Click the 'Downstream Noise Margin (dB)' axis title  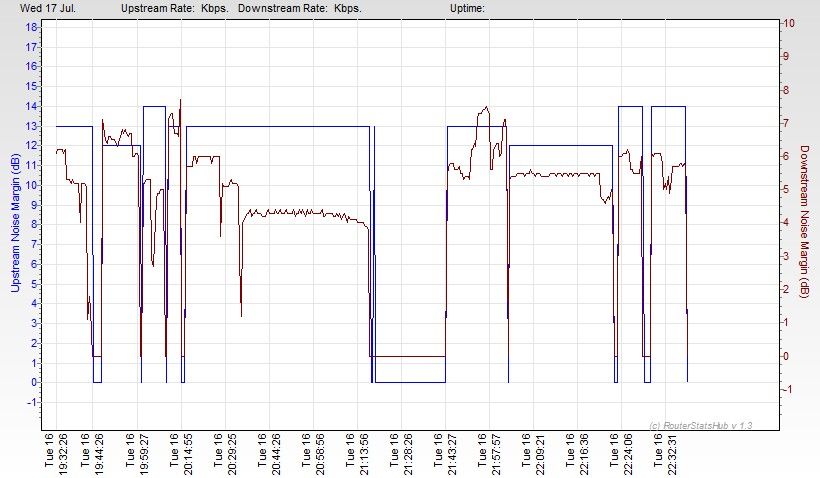pos(804,222)
